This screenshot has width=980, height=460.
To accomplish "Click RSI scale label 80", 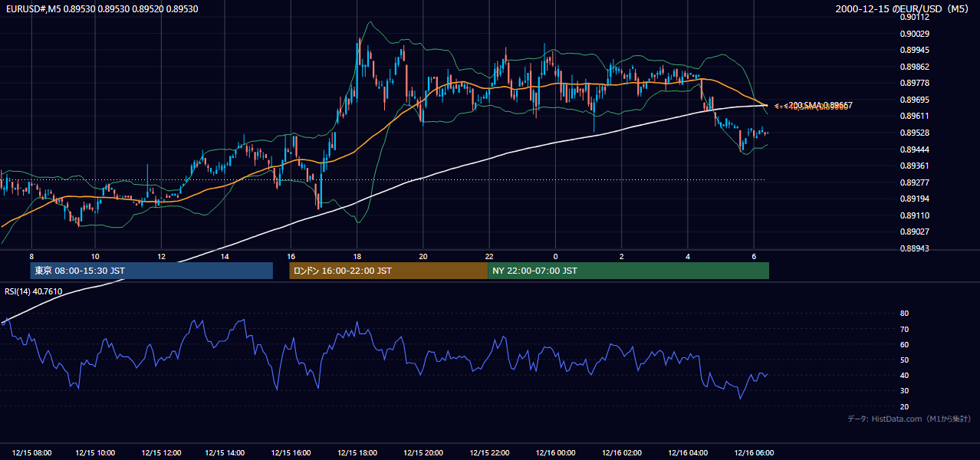I will [904, 314].
